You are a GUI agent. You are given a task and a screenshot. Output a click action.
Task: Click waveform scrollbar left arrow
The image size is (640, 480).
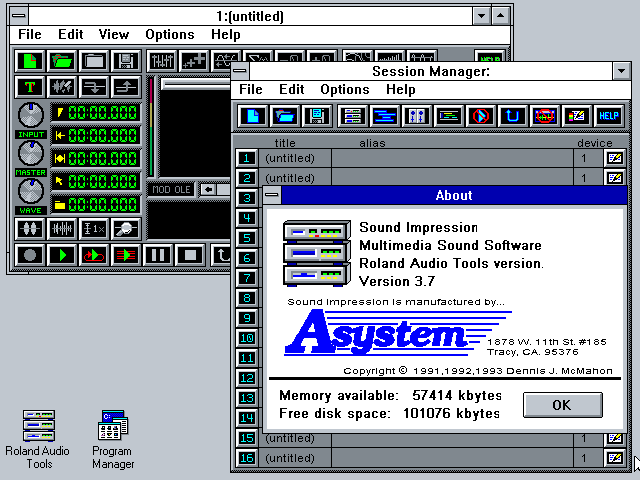pyautogui.click(x=208, y=189)
